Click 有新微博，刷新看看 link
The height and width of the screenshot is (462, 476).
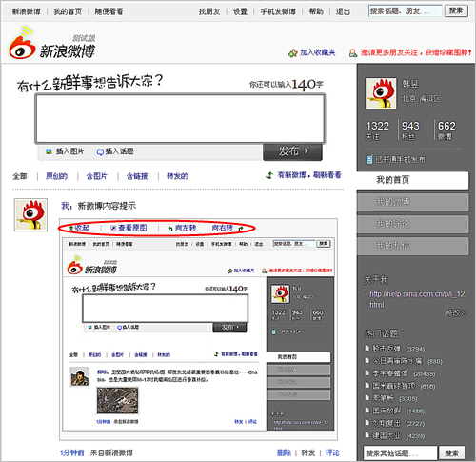pos(309,175)
